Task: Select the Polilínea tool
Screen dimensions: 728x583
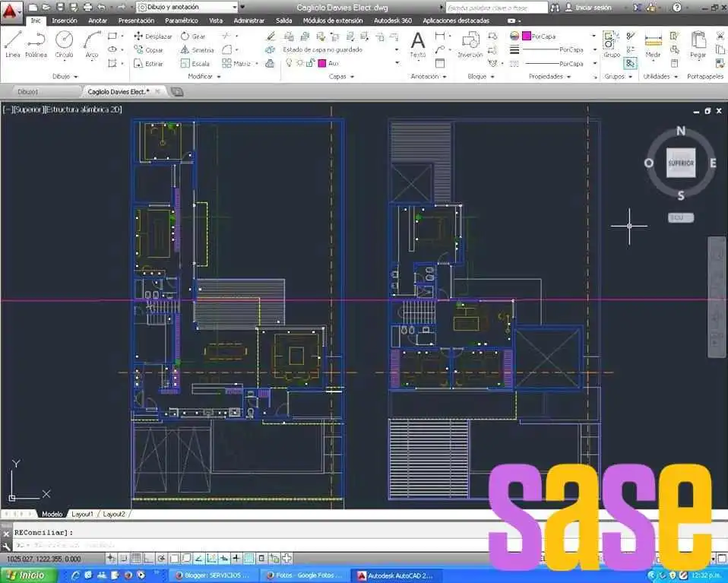Action: [x=36, y=44]
